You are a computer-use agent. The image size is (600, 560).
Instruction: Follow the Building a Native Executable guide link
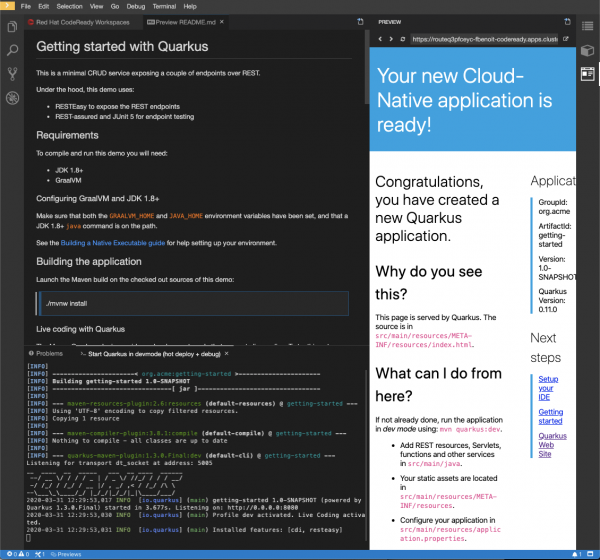tap(115, 243)
